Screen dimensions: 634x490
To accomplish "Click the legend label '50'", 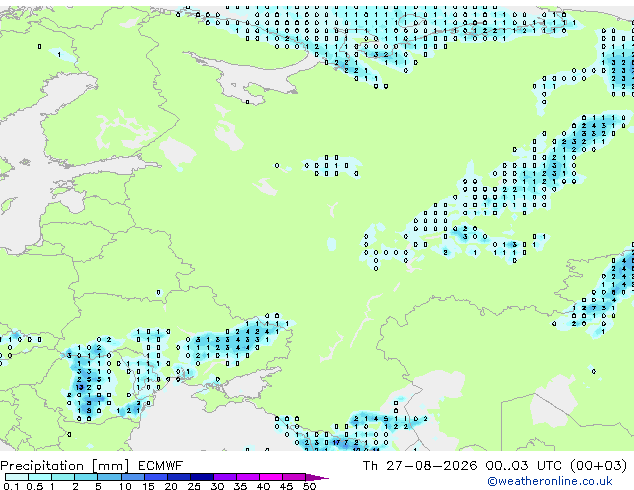I will click(309, 486).
